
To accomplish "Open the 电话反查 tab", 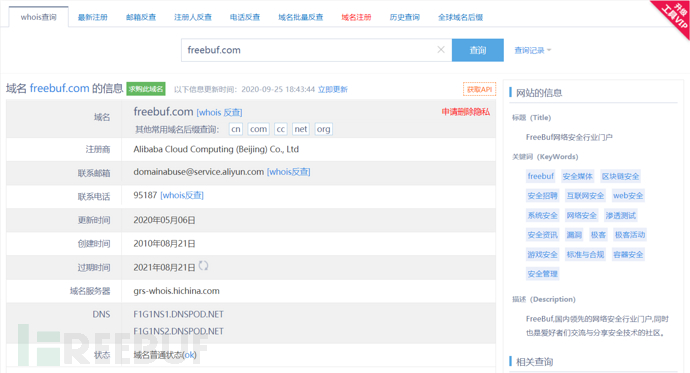I will pyautogui.click(x=245, y=17).
